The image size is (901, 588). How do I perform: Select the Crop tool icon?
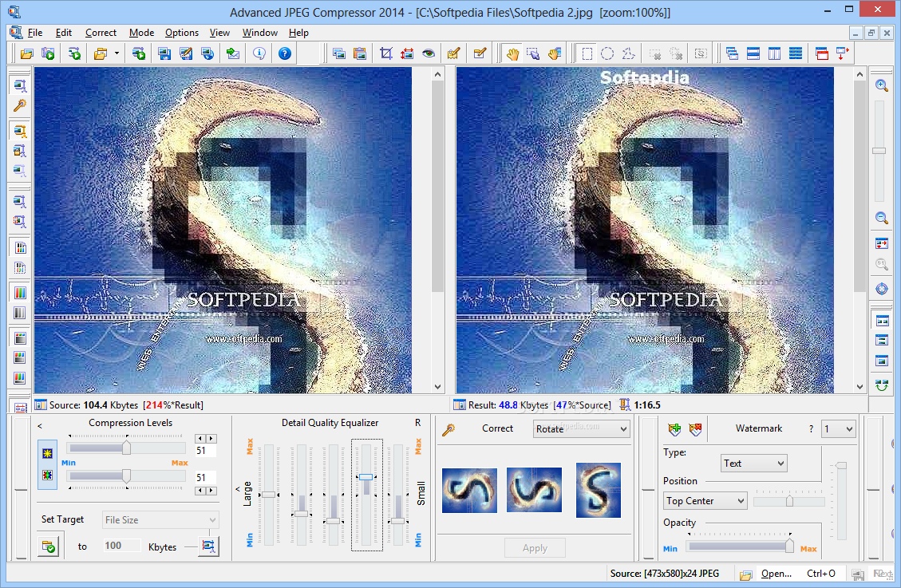pyautogui.click(x=386, y=54)
